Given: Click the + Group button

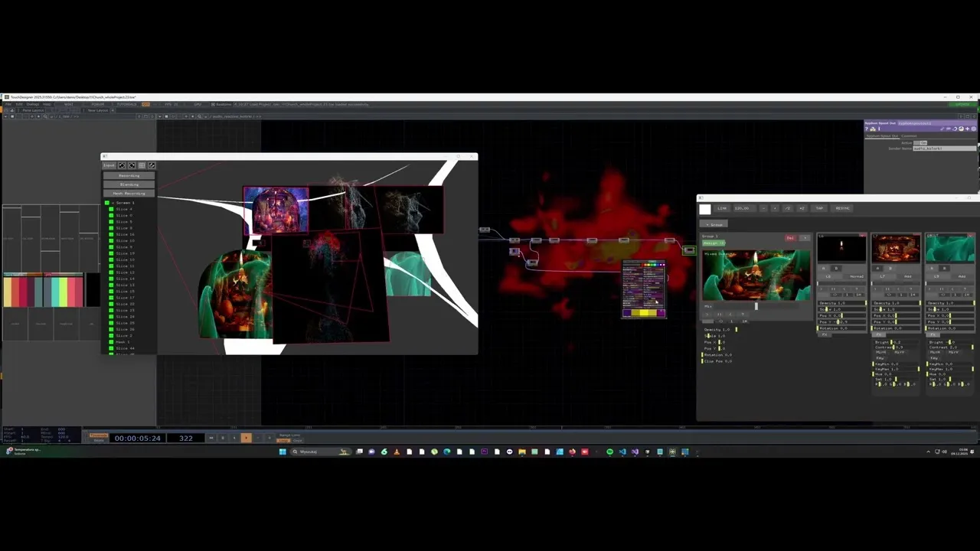Looking at the screenshot, I should point(714,225).
